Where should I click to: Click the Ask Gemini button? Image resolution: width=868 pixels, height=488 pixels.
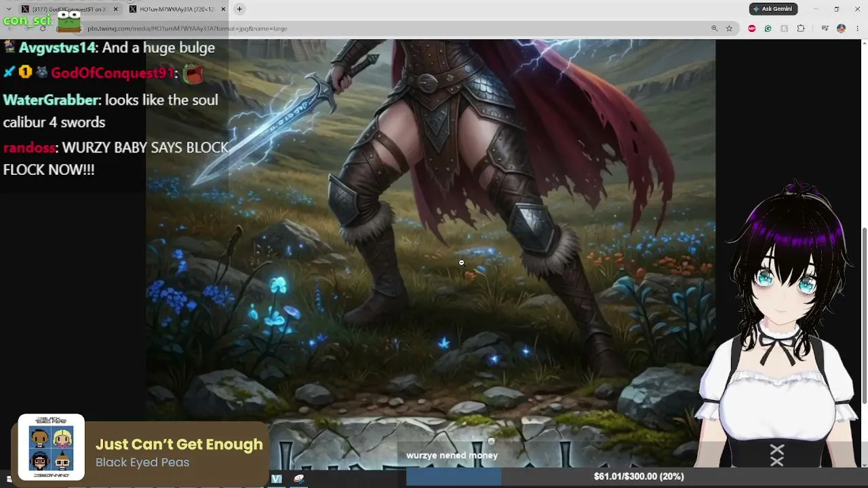coord(773,9)
